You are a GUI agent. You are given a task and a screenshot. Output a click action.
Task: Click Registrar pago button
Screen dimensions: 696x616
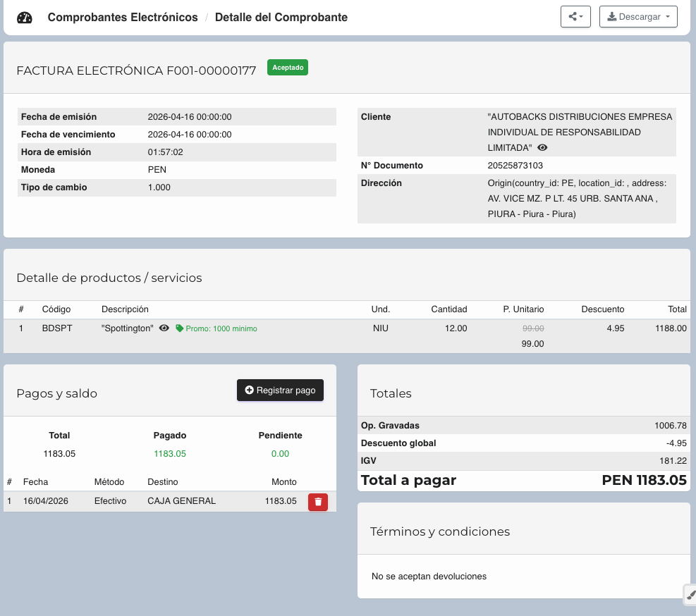[x=280, y=390]
